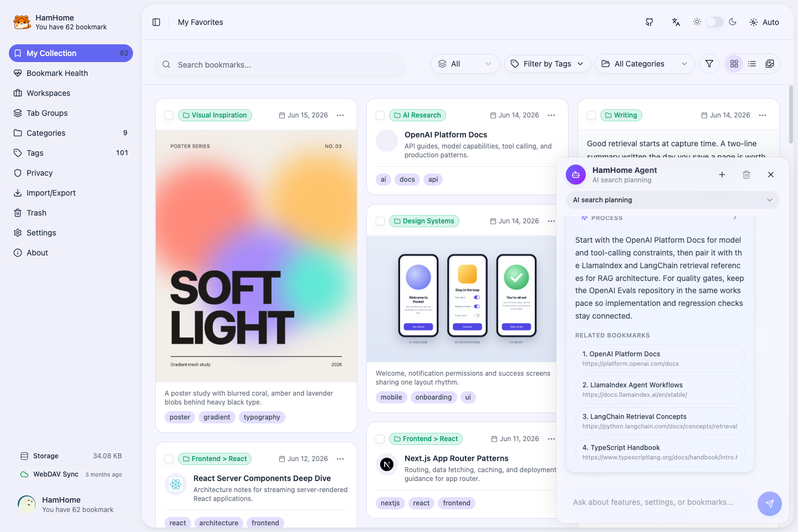The width and height of the screenshot is (798, 532).
Task: Close the HamHome Agent panel
Action: pos(771,175)
